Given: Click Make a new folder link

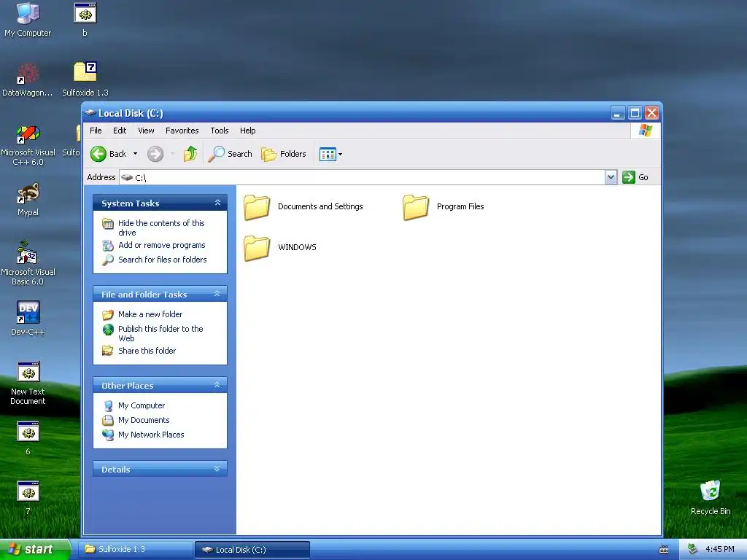Looking at the screenshot, I should (150, 314).
